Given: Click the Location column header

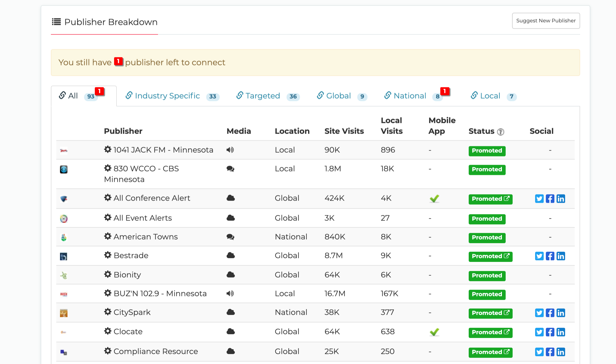Looking at the screenshot, I should coord(292,131).
